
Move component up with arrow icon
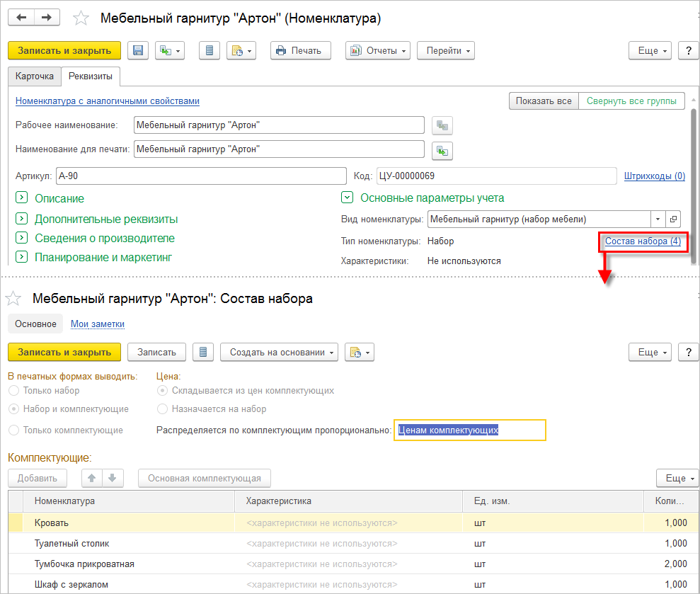[91, 478]
